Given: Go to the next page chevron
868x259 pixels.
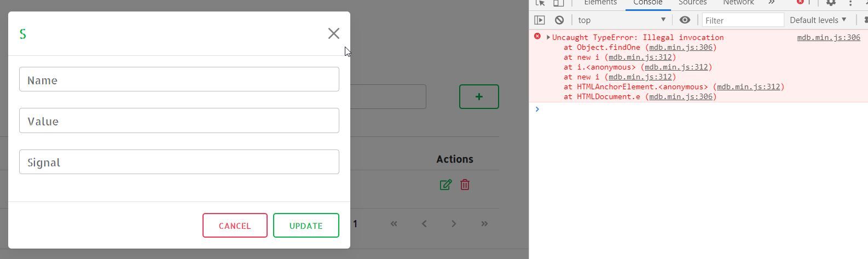Looking at the screenshot, I should 454,223.
